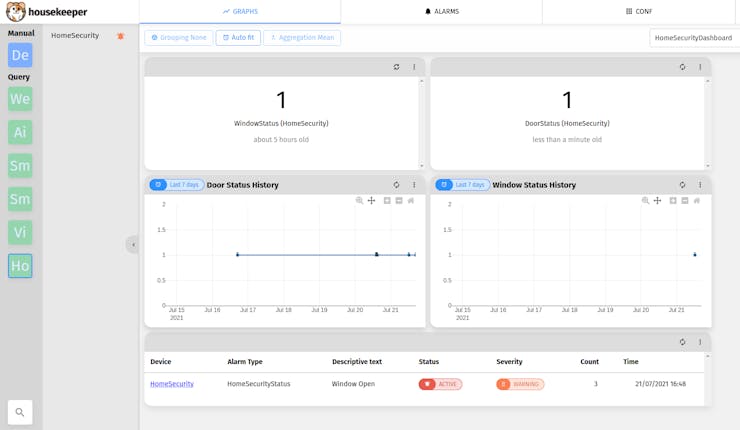Screen dimensions: 740x430
Task: Switch to the Alarms tab
Action: click(441, 12)
